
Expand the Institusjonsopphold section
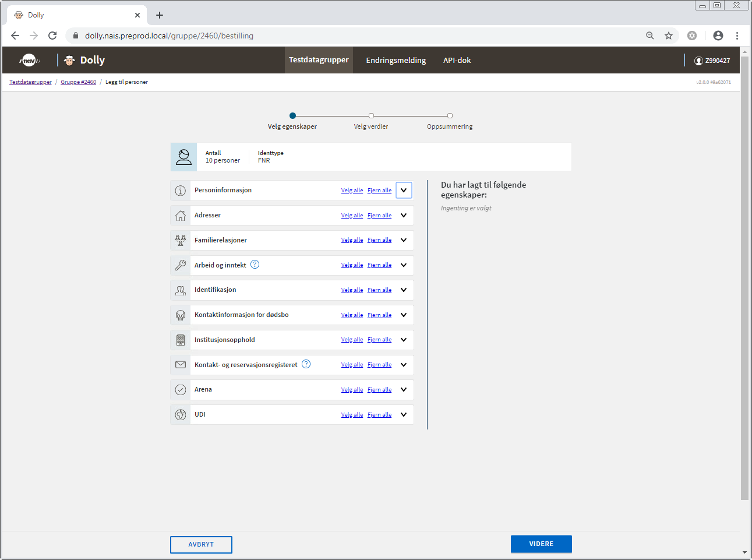(404, 340)
